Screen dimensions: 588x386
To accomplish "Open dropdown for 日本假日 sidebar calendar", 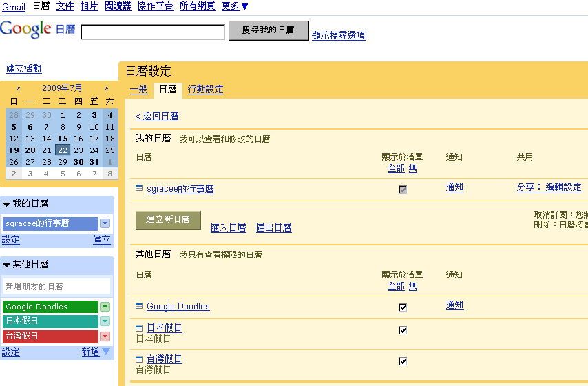I will click(x=105, y=321).
